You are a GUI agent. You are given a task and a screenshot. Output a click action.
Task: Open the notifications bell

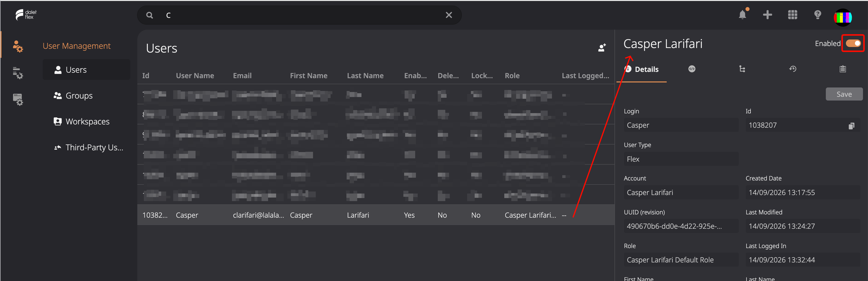tap(742, 15)
